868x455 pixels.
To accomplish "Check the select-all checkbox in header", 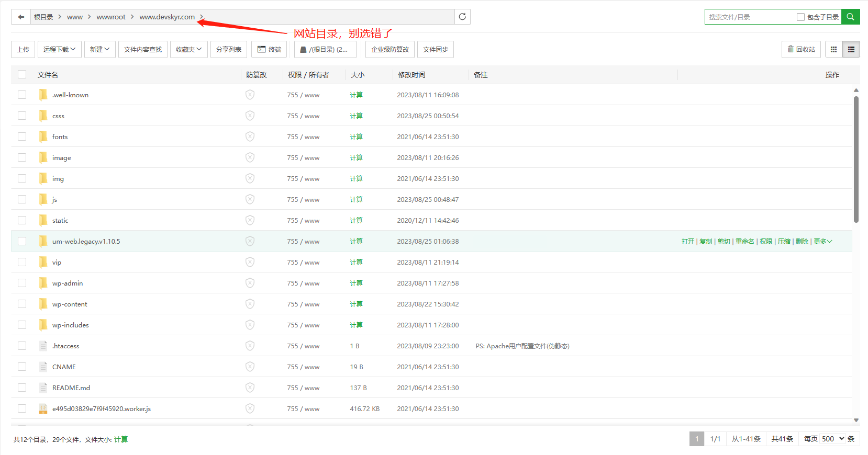I will [22, 74].
